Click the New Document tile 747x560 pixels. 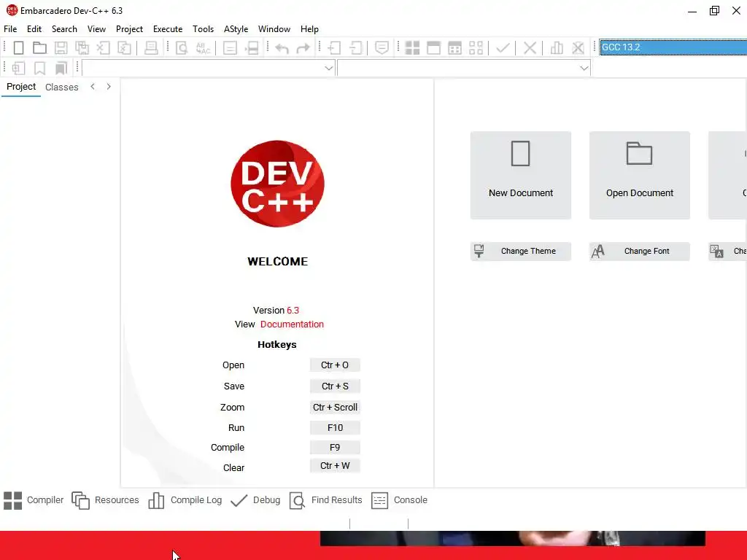(521, 175)
